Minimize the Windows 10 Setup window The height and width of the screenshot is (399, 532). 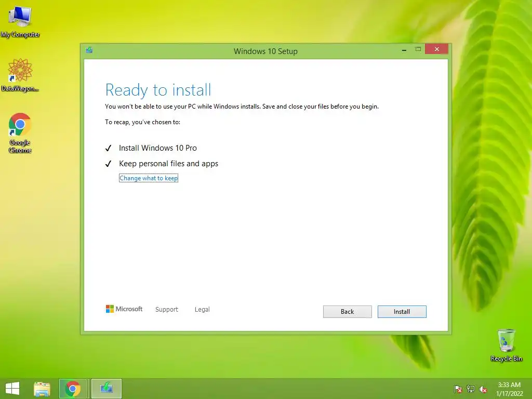404,50
